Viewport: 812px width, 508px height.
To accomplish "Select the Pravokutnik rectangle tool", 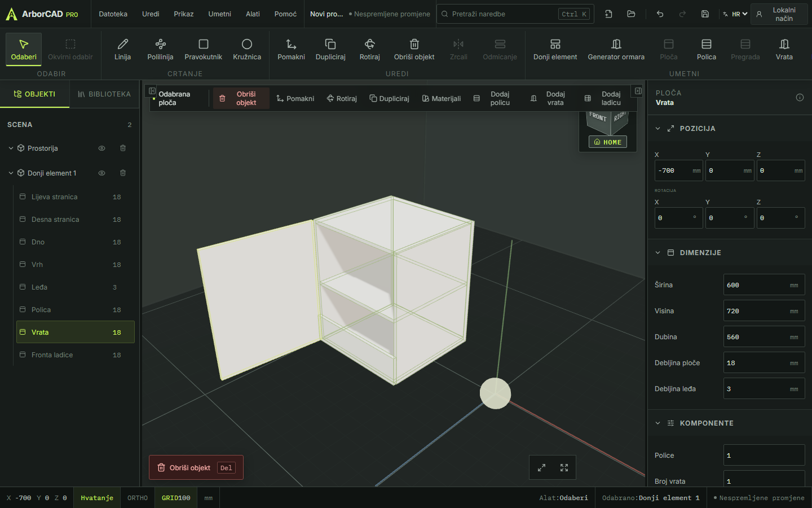I will [x=204, y=49].
